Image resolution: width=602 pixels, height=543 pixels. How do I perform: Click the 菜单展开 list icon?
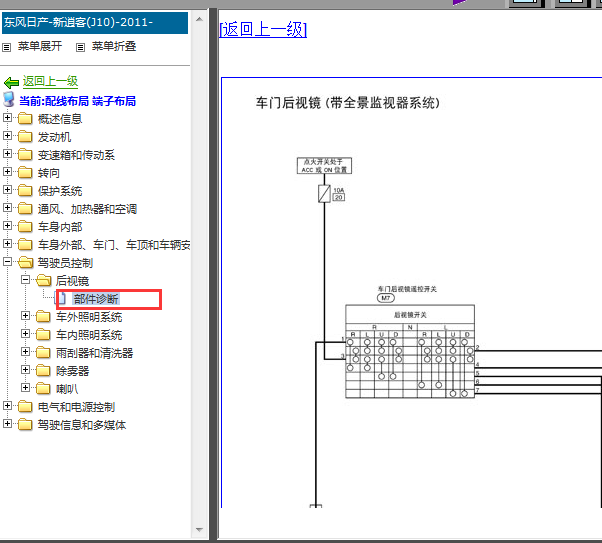click(x=7, y=48)
